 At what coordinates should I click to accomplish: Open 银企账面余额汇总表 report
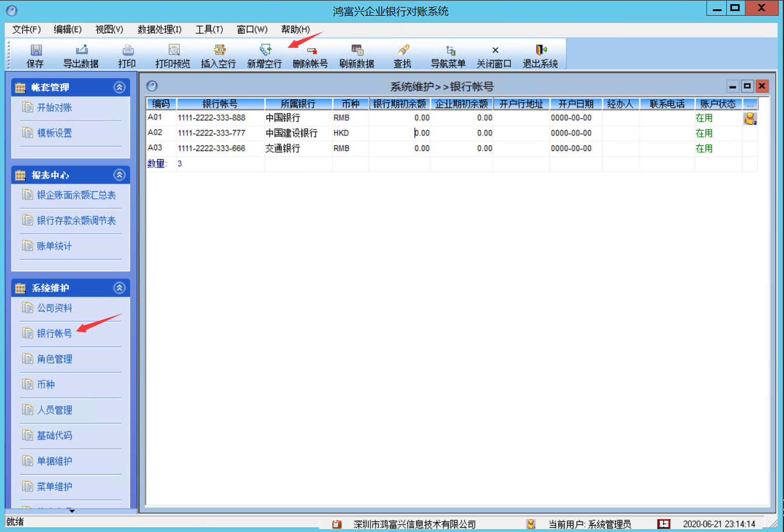coord(76,195)
